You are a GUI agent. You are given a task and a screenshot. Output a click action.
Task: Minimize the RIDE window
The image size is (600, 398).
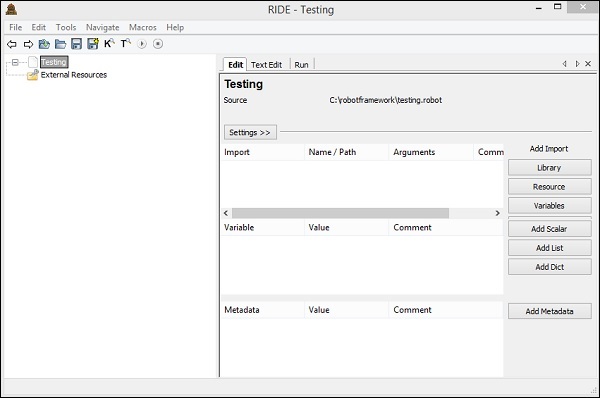pyautogui.click(x=539, y=8)
